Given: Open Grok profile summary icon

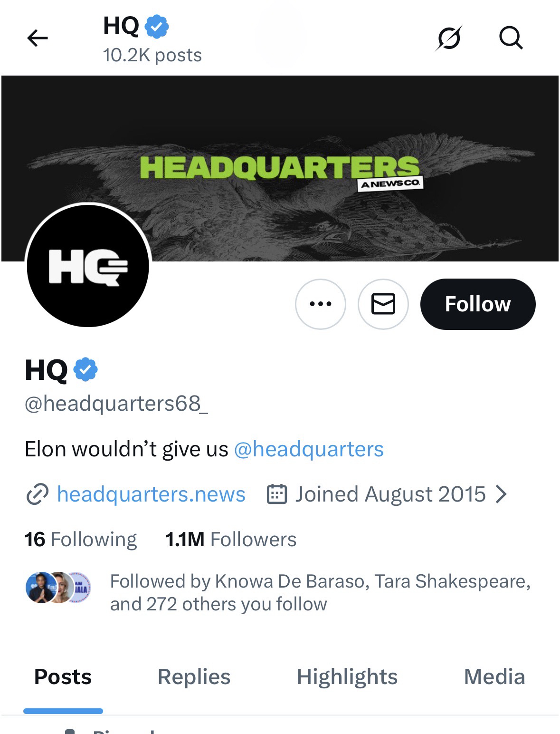Looking at the screenshot, I should (x=448, y=38).
